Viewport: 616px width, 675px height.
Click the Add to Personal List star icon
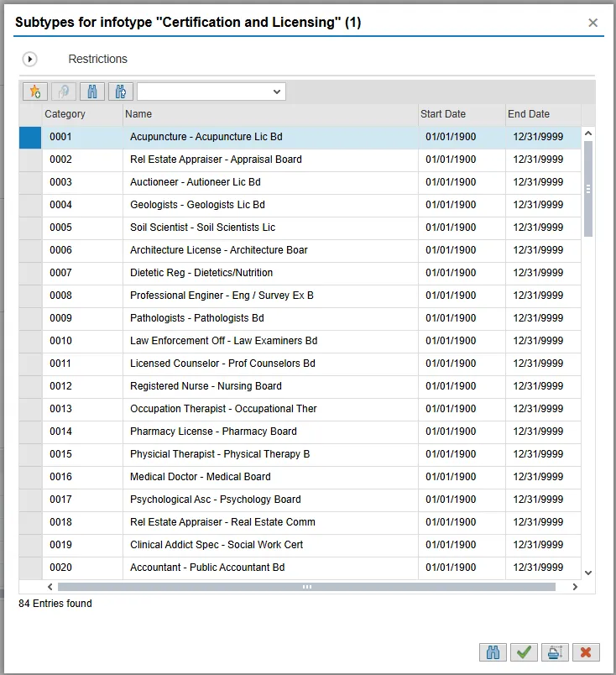point(34,92)
